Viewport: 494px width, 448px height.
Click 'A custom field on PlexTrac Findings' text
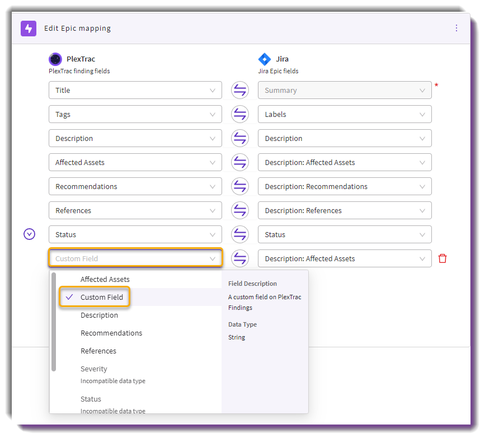[265, 302]
